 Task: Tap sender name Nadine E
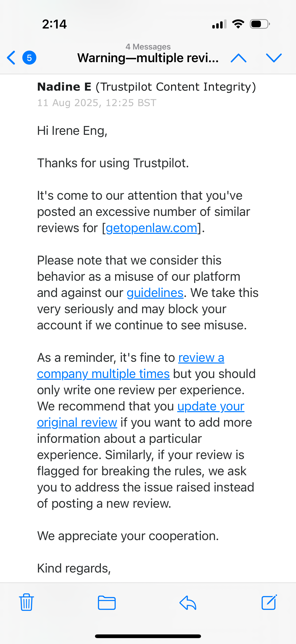coord(64,87)
